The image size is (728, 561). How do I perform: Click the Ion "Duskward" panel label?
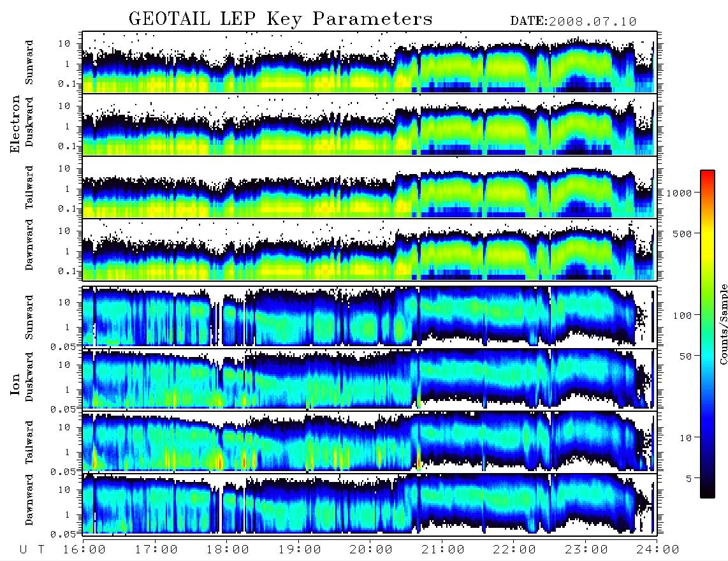[29, 377]
